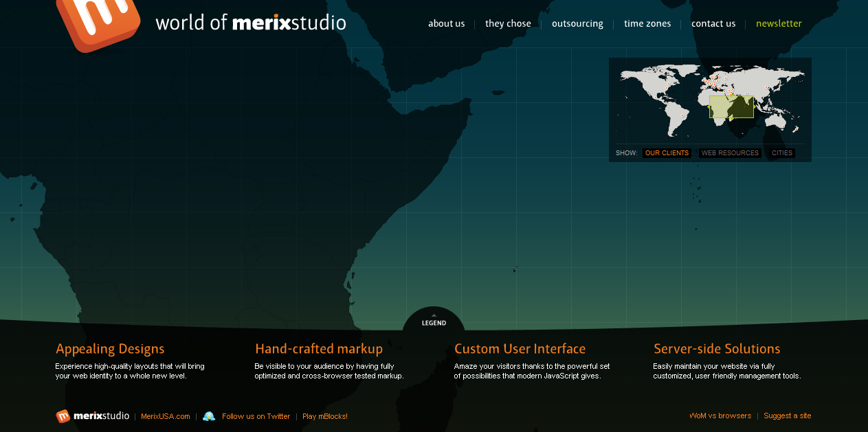Select the newsletter link
The height and width of the screenshot is (432, 868).
point(779,23)
